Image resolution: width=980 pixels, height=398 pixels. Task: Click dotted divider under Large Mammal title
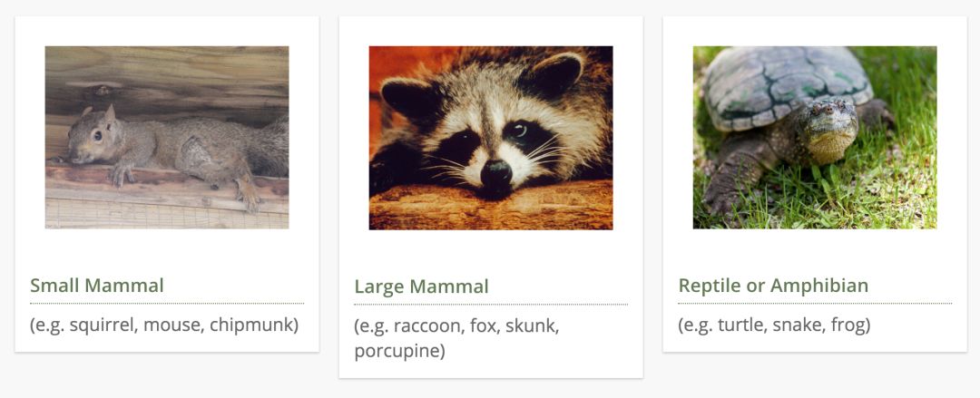(x=490, y=304)
